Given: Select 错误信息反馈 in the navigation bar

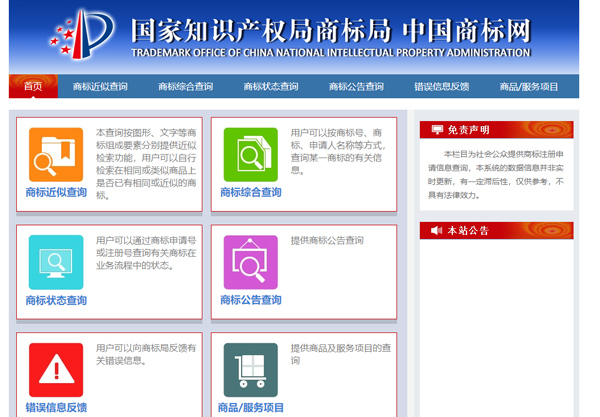Looking at the screenshot, I should 441,87.
